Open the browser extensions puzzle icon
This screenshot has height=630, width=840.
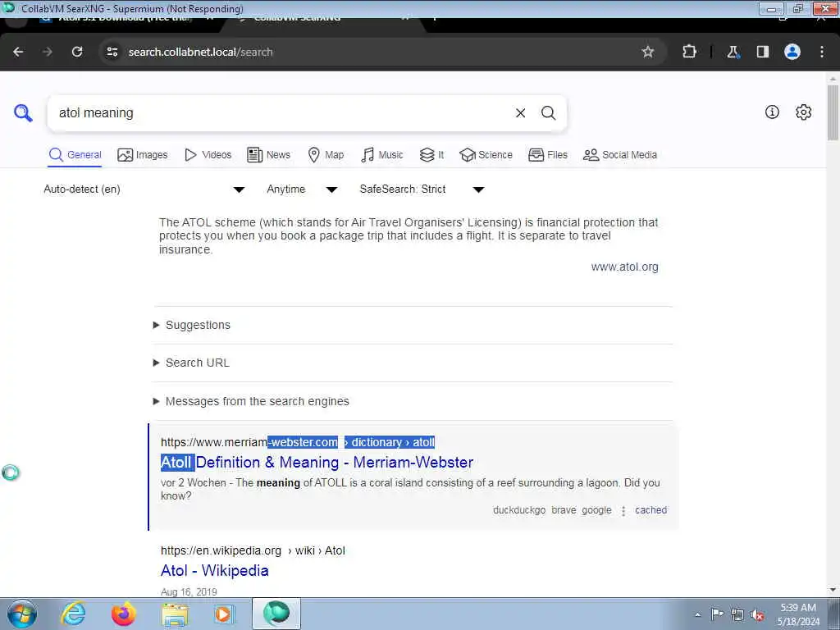(689, 52)
